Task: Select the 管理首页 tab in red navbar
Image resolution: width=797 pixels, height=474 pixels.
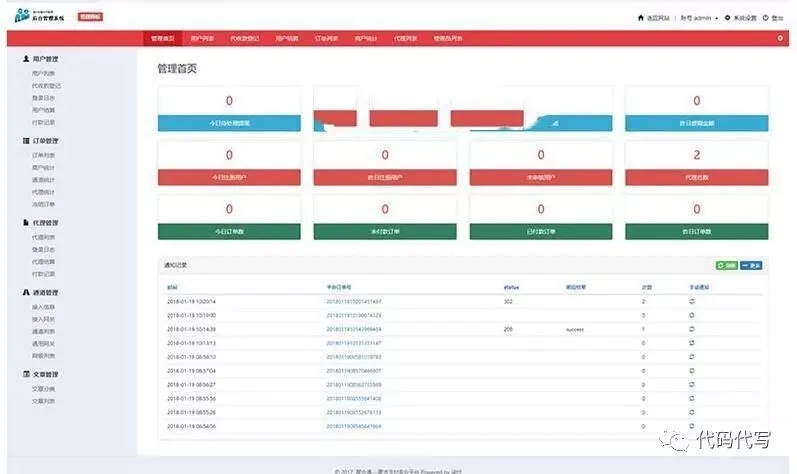Action: [163, 38]
